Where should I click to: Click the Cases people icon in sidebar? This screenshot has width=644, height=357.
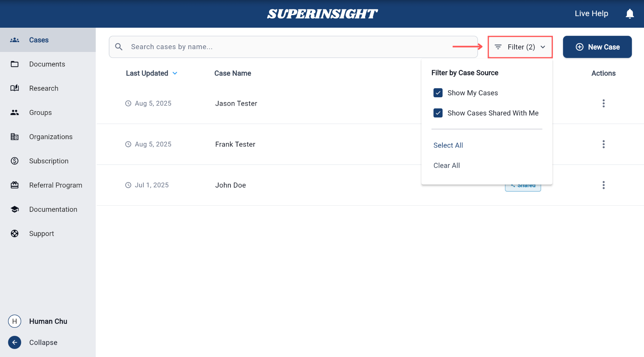click(x=14, y=40)
